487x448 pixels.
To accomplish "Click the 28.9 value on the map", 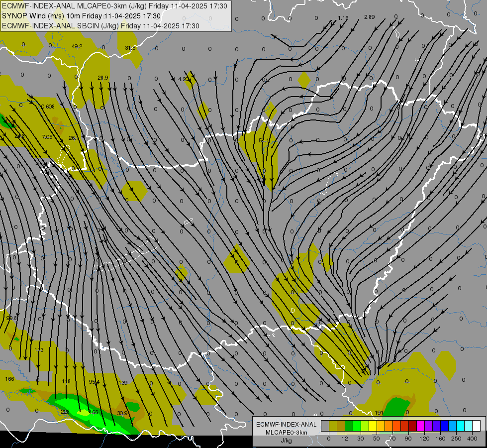I will click(x=103, y=78).
